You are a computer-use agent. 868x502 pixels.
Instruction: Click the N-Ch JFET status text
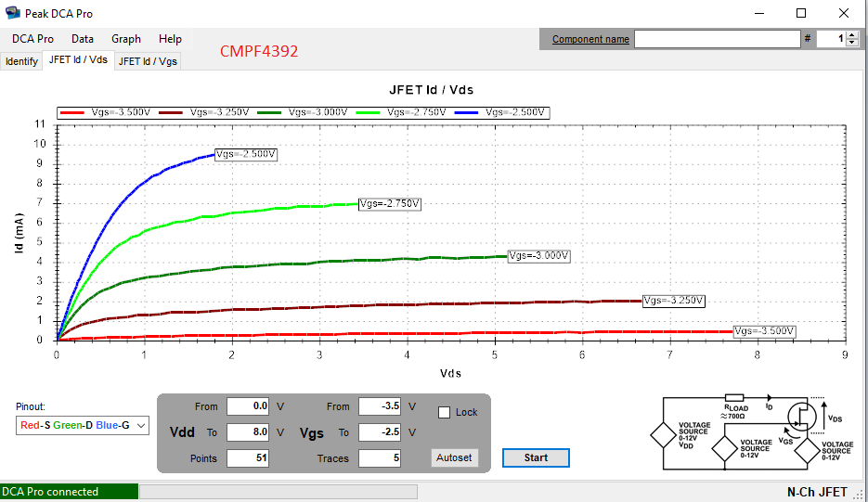817,492
